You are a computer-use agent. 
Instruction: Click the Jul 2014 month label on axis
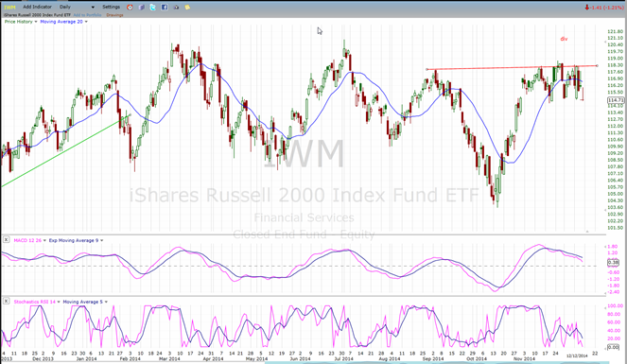[344, 359]
